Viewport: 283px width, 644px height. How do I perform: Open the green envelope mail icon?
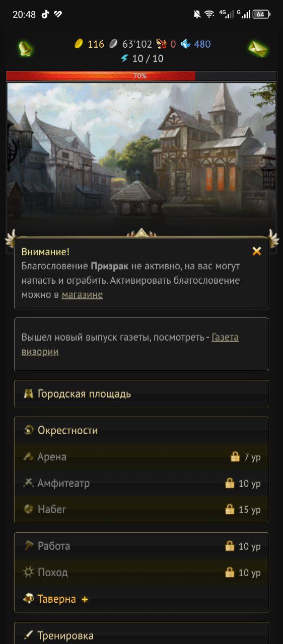click(x=258, y=48)
